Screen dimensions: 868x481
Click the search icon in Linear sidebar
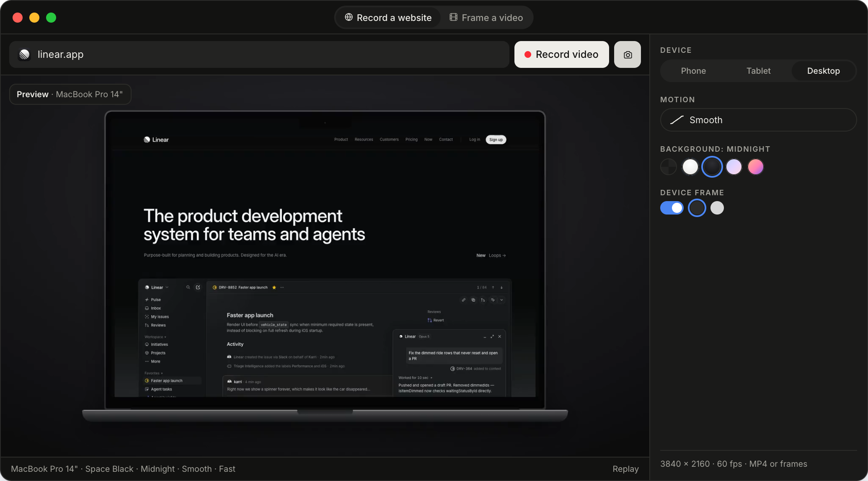pyautogui.click(x=188, y=287)
